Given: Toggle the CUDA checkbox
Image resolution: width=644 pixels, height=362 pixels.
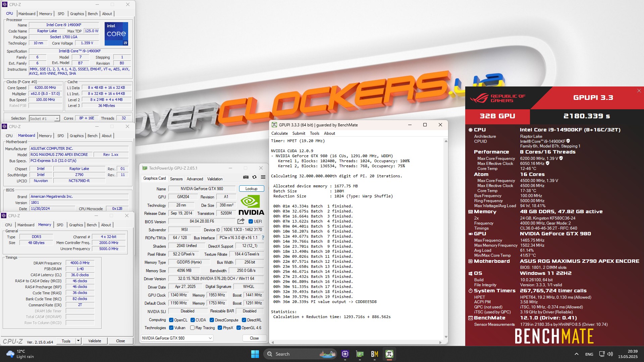Looking at the screenshot, I should pos(193,320).
